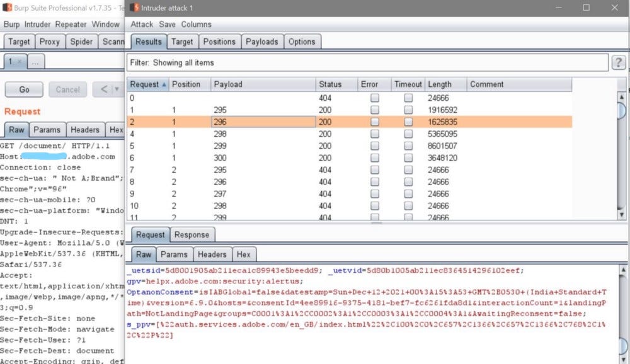Open the Burp menu in main window

point(11,25)
